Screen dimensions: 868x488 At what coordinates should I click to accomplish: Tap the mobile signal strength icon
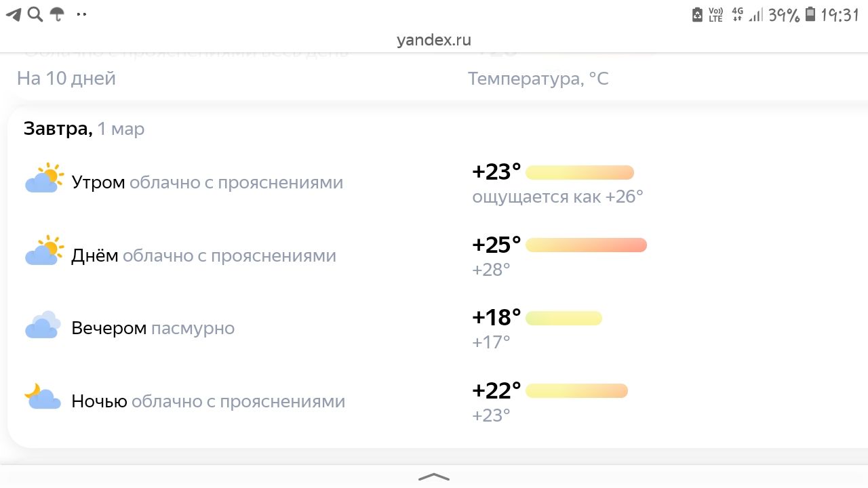[x=756, y=15]
